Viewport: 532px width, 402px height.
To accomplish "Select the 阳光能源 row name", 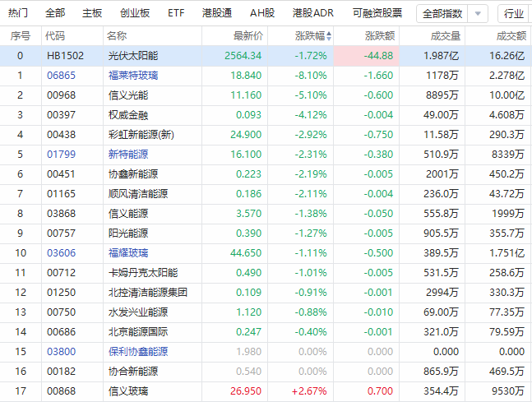I will (x=128, y=233).
